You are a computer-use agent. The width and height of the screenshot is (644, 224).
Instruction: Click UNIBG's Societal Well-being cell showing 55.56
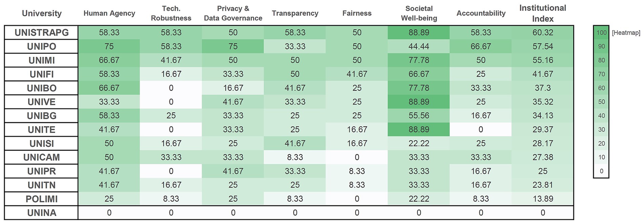[x=419, y=116]
